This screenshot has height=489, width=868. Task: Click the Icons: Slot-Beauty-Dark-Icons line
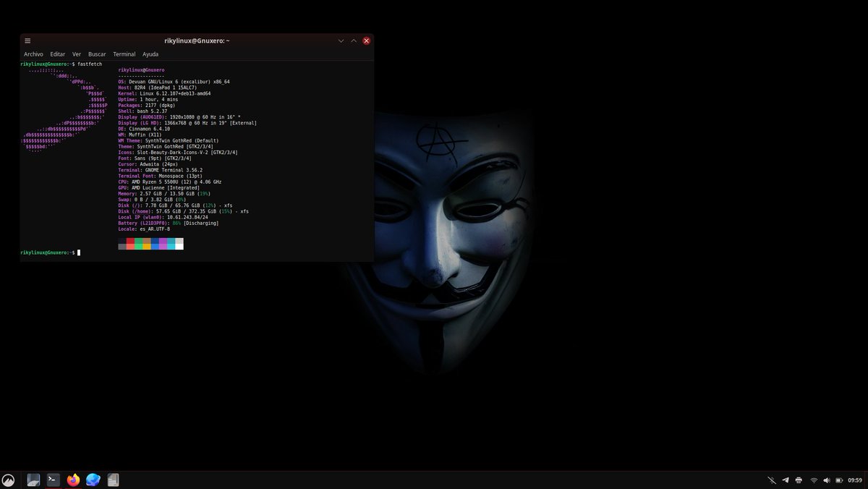point(178,152)
